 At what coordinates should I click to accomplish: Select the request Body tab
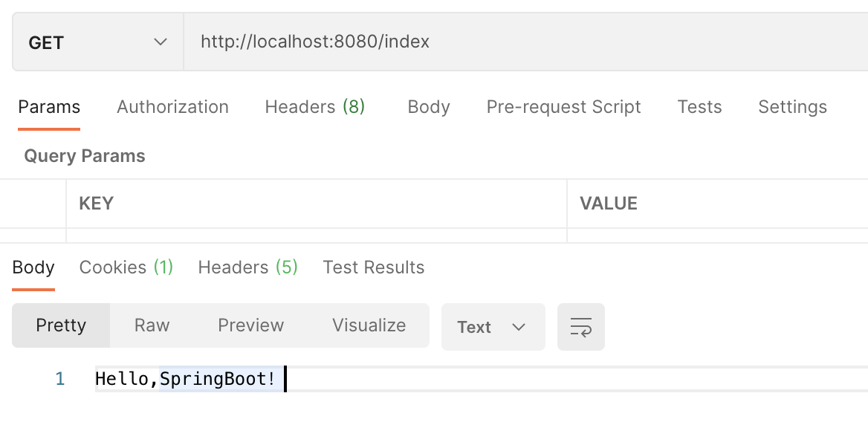tap(429, 107)
